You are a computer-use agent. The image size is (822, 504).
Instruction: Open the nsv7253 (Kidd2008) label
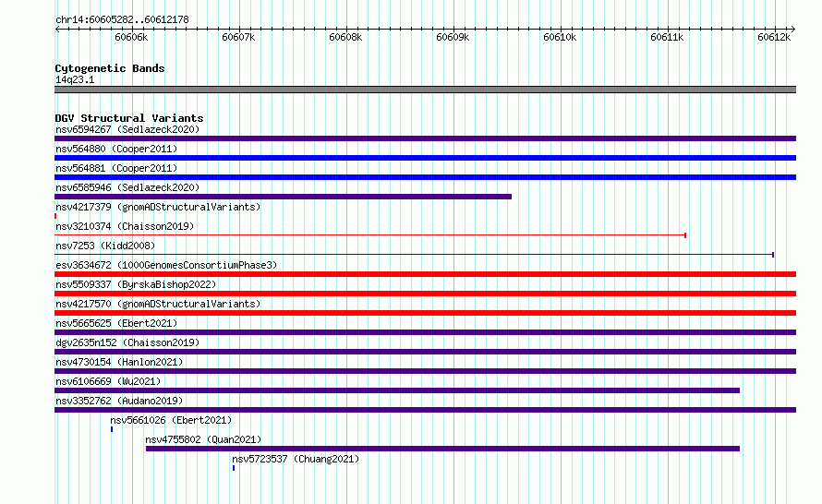tap(105, 246)
